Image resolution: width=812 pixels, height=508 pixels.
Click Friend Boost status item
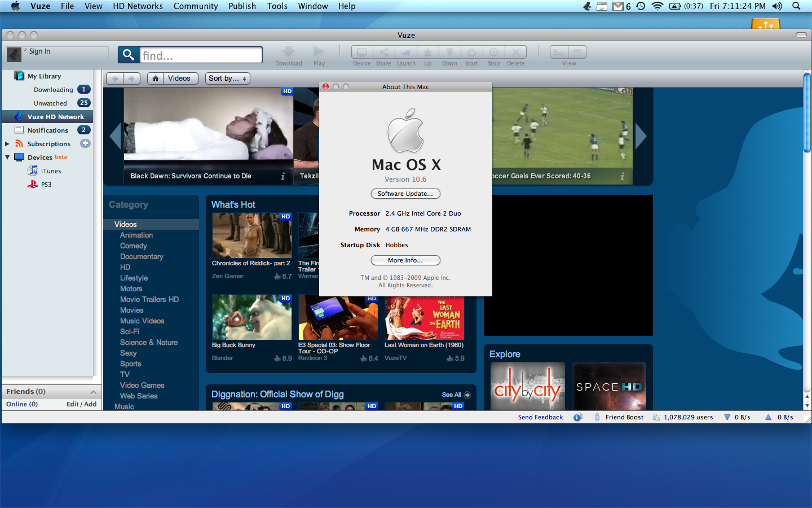pyautogui.click(x=619, y=418)
